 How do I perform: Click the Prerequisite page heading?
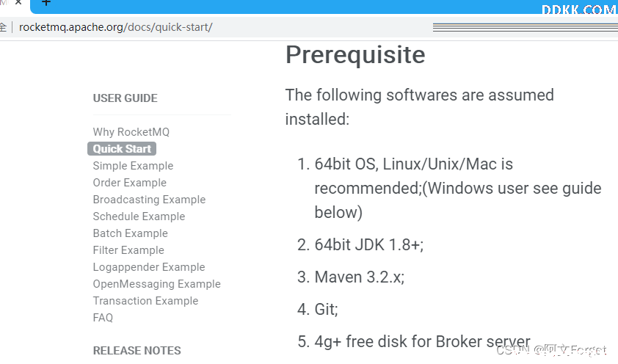pos(355,54)
